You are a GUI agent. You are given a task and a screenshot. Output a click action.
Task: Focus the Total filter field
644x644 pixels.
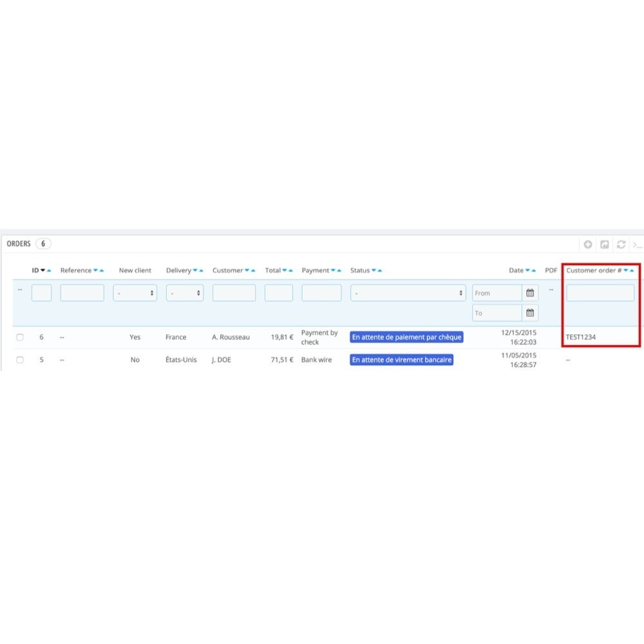click(x=279, y=293)
